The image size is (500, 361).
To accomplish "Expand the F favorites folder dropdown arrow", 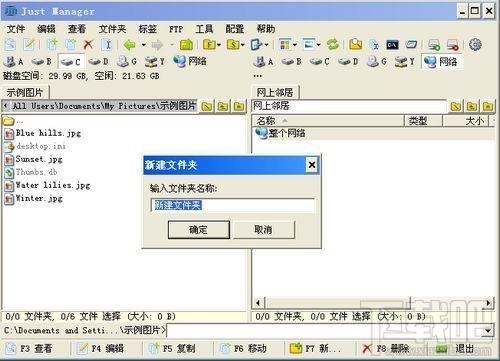I will tap(219, 45).
